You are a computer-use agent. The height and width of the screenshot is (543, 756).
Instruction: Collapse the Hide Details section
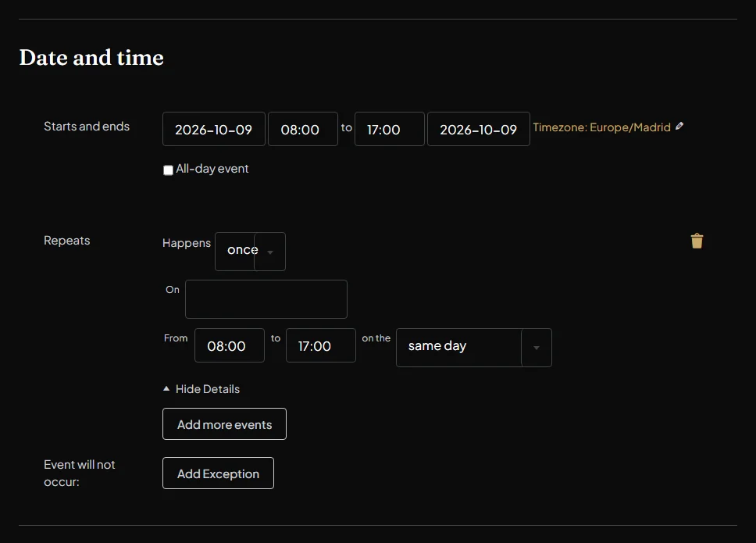point(201,388)
